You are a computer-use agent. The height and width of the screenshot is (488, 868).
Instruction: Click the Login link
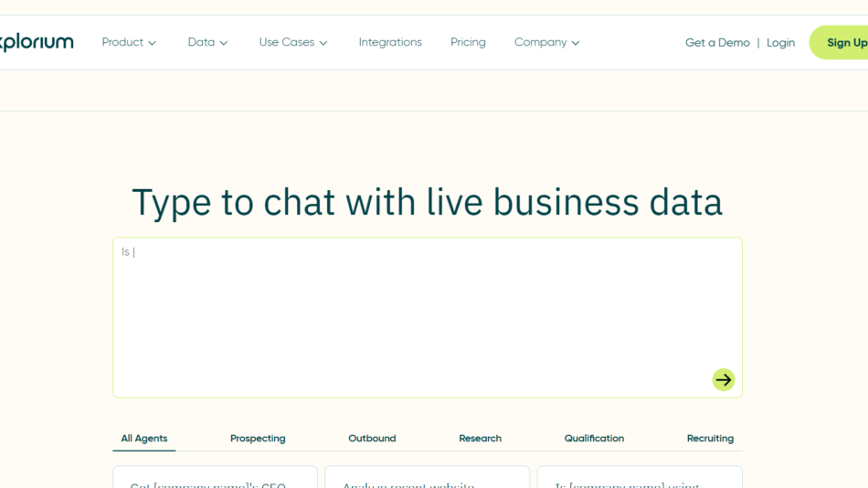pyautogui.click(x=780, y=43)
